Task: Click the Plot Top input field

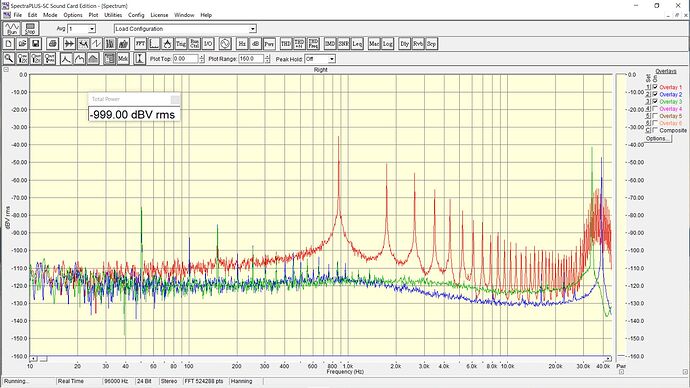Action: pyautogui.click(x=186, y=59)
